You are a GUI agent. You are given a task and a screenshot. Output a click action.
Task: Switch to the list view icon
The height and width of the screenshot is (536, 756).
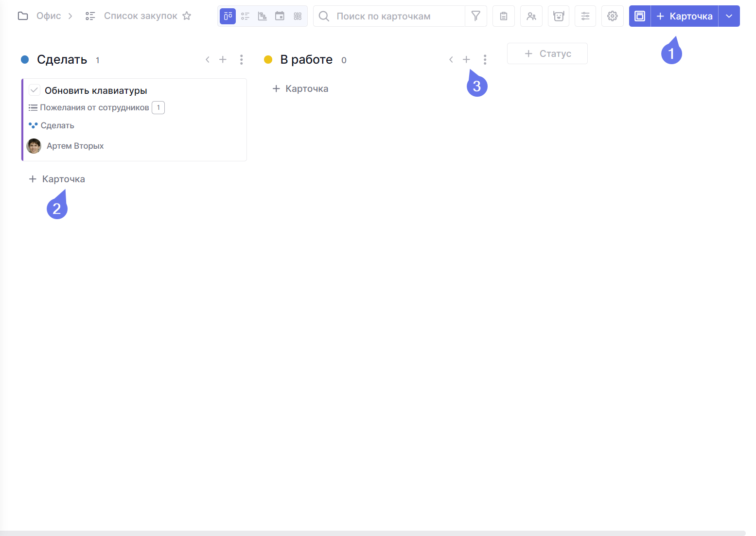(245, 16)
